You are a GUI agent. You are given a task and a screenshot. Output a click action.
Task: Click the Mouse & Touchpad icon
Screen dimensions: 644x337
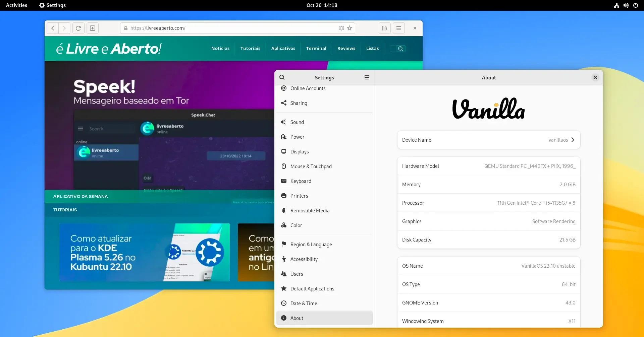pyautogui.click(x=284, y=166)
